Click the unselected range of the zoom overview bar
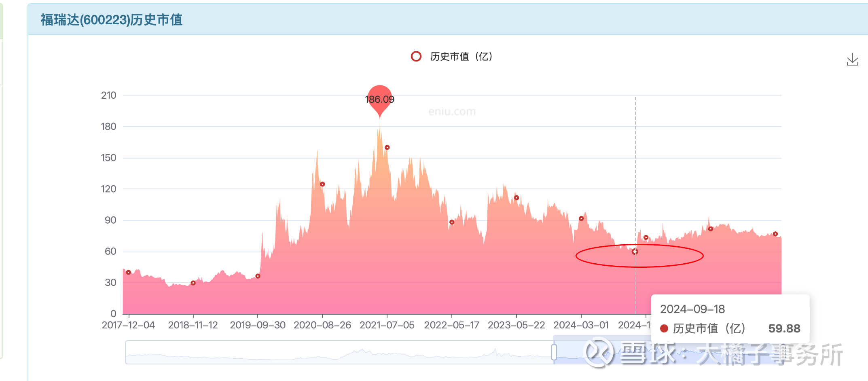 pos(339,352)
